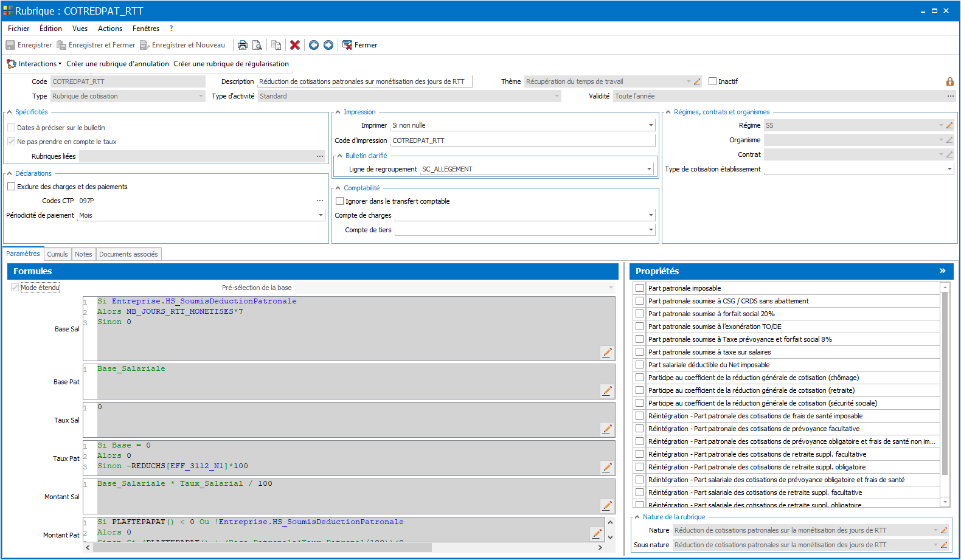Check Part patronale soumise à forfait social 20%
The width and height of the screenshot is (961, 560).
[x=639, y=314]
